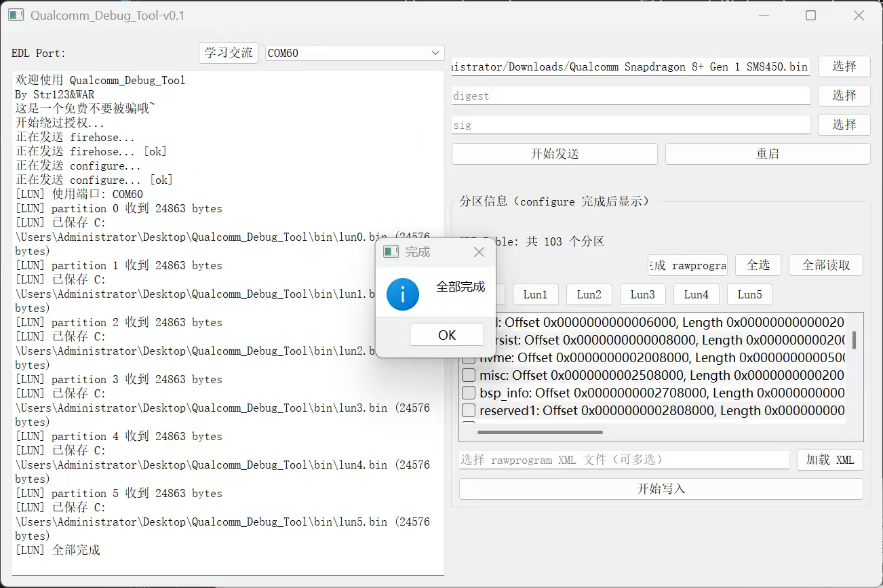
Task: Open the COM60 port dropdown
Action: pyautogui.click(x=355, y=53)
